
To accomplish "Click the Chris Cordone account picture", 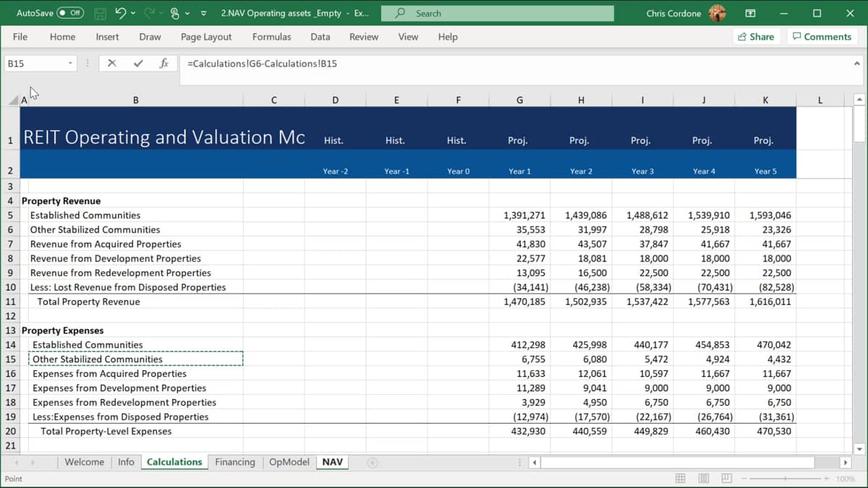I will click(x=718, y=13).
